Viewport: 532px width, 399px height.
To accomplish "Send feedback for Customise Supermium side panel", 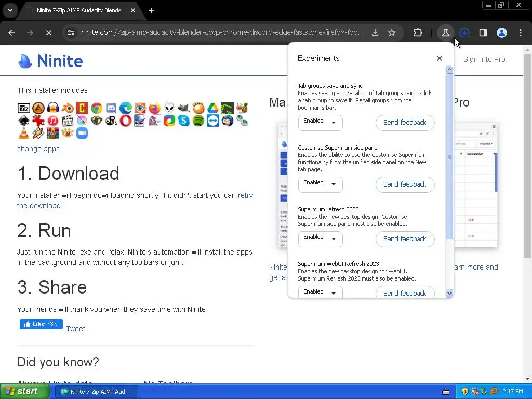I will [405, 184].
